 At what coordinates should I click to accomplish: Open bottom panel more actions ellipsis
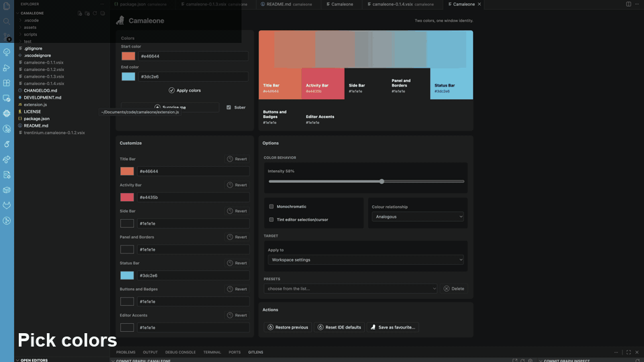point(616,352)
